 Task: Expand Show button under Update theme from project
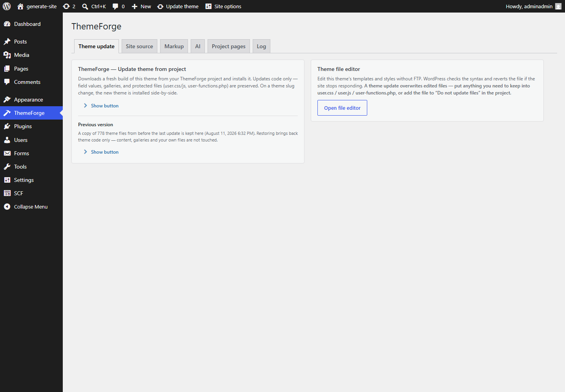click(x=101, y=106)
